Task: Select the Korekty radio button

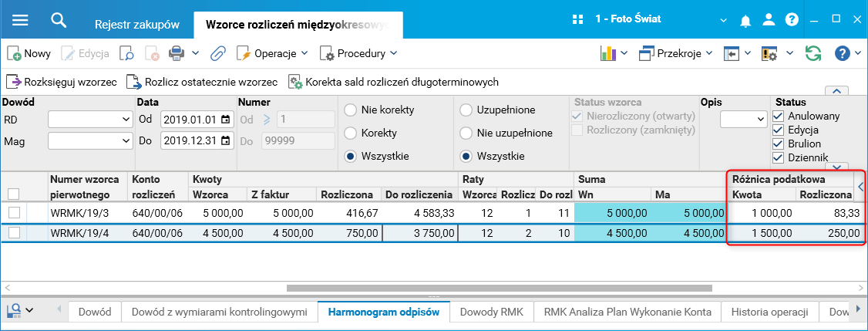Action: [x=351, y=133]
